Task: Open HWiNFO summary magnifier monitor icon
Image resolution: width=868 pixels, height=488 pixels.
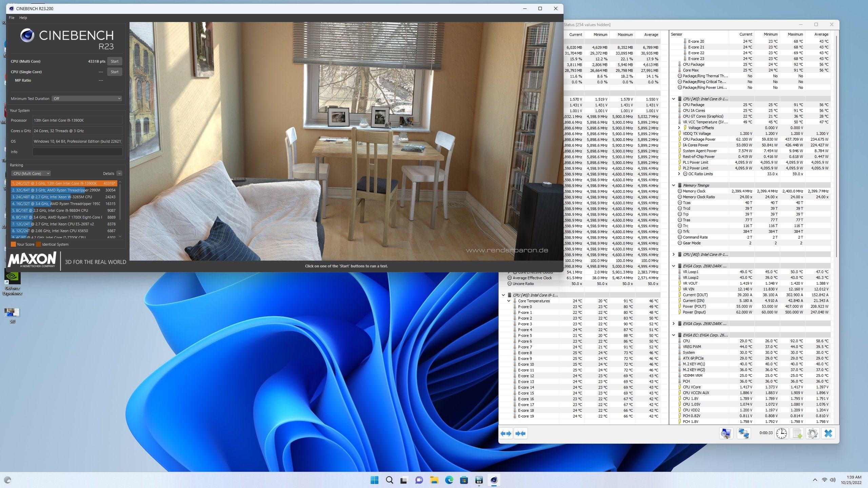Action: tap(726, 433)
